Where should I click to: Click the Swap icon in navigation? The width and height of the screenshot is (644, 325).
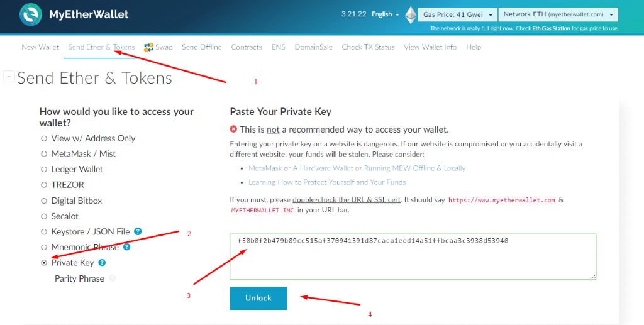click(149, 47)
